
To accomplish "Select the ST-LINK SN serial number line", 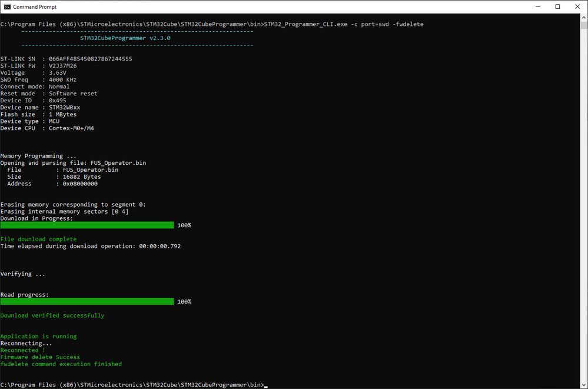I will click(67, 59).
